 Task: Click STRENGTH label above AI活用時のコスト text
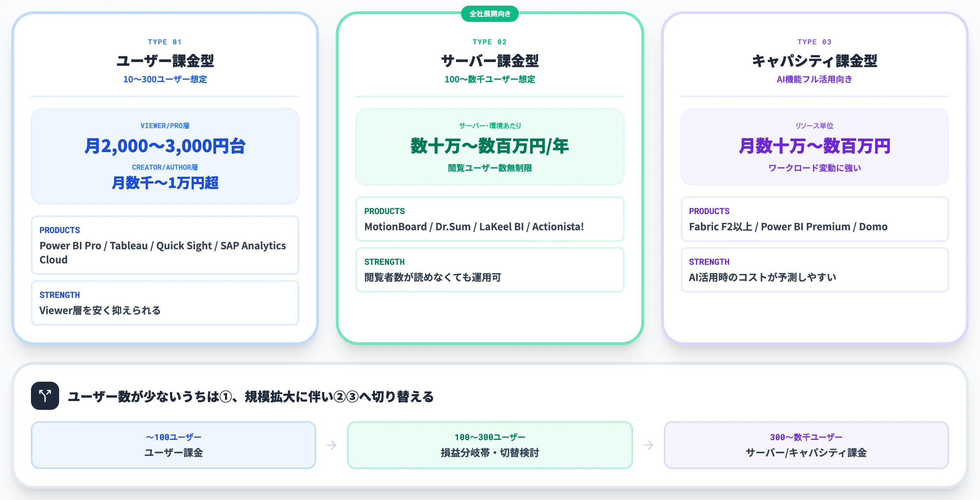709,262
